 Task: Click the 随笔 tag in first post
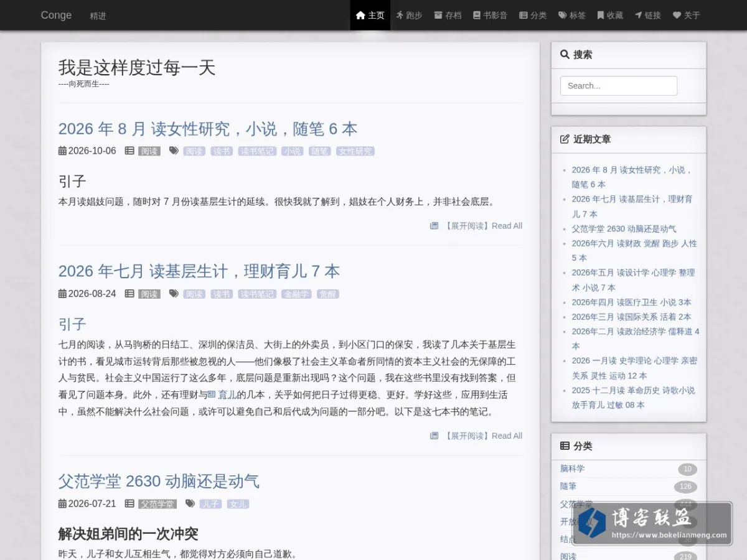point(319,151)
